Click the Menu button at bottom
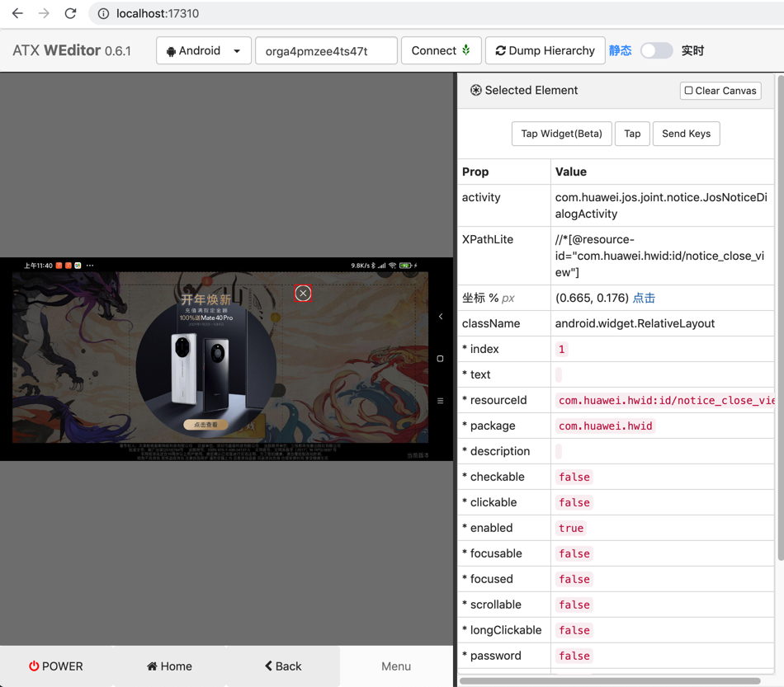Image resolution: width=784 pixels, height=687 pixels. tap(396, 666)
